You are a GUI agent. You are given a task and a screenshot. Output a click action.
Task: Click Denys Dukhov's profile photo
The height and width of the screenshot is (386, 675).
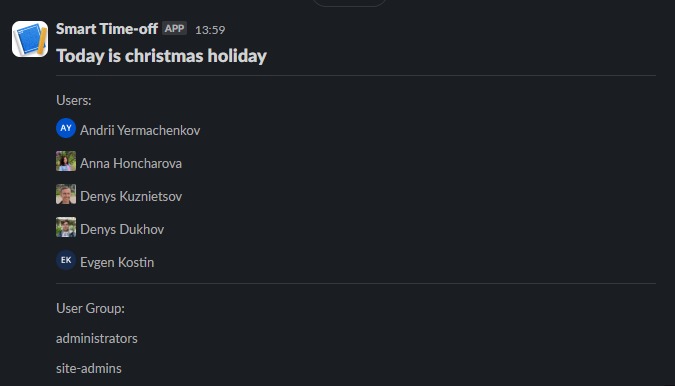(66, 227)
